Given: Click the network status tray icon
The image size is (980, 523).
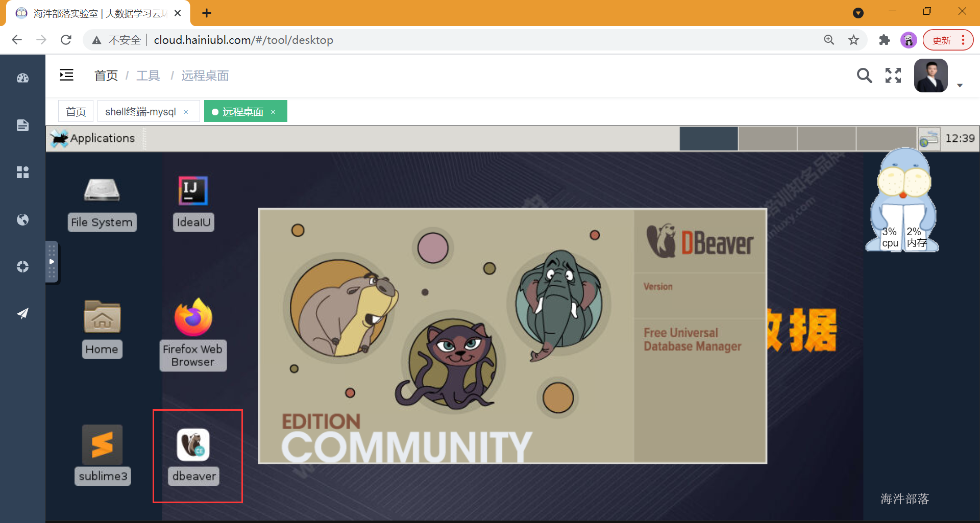Looking at the screenshot, I should [929, 138].
